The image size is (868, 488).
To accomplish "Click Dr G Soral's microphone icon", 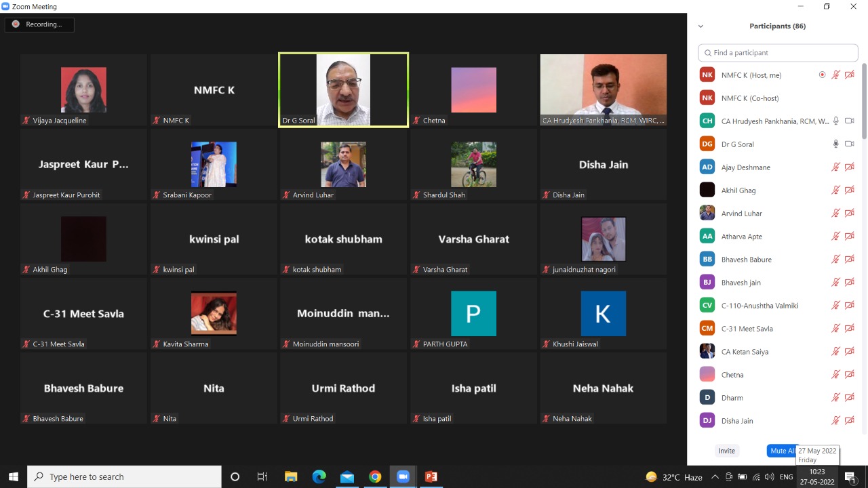I will pos(836,144).
